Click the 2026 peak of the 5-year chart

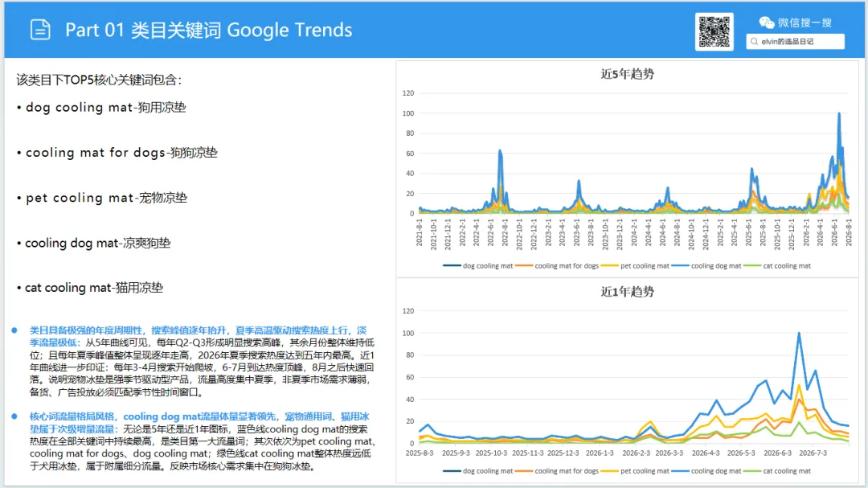click(x=839, y=113)
